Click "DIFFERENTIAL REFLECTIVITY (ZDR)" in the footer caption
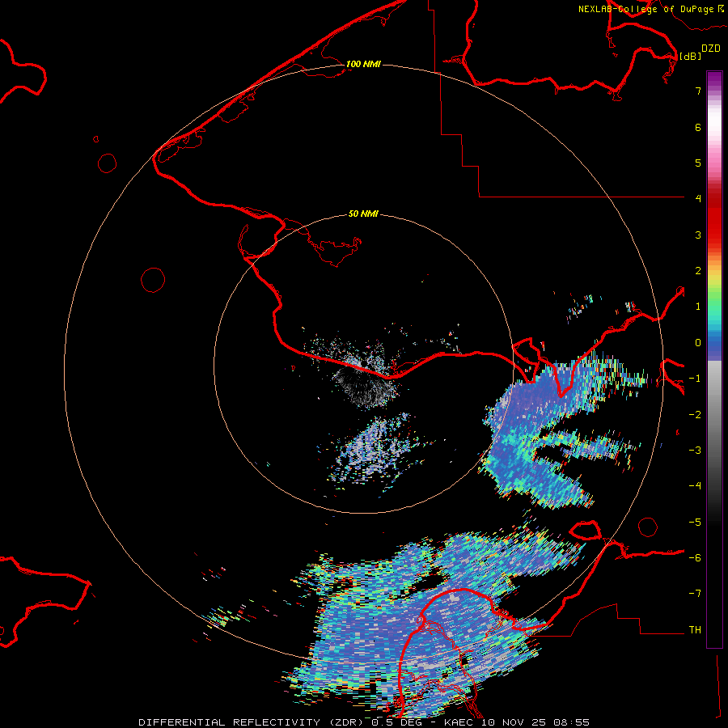 [252, 722]
